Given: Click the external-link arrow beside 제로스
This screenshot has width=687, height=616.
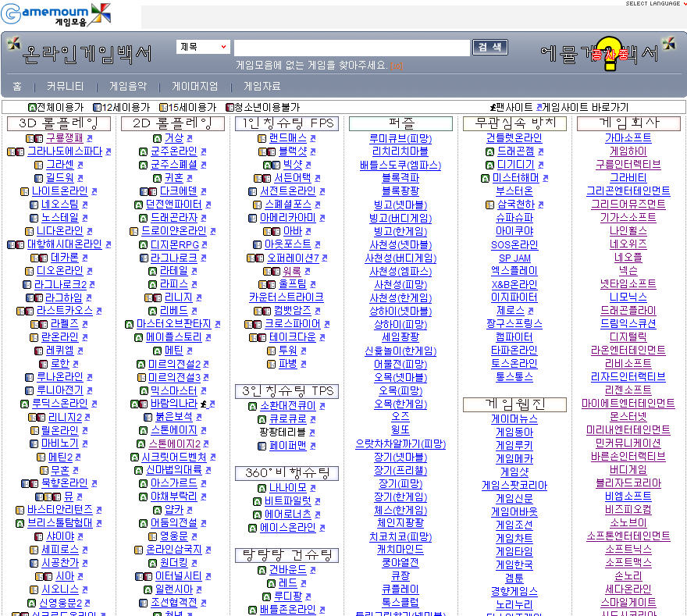Looking at the screenshot, I should [x=531, y=311].
